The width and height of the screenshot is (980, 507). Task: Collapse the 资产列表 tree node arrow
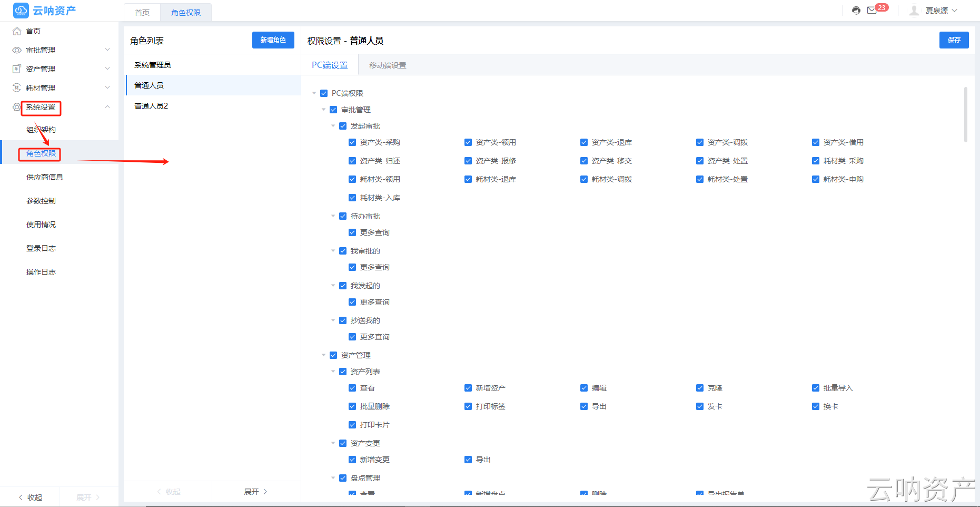[x=333, y=372]
